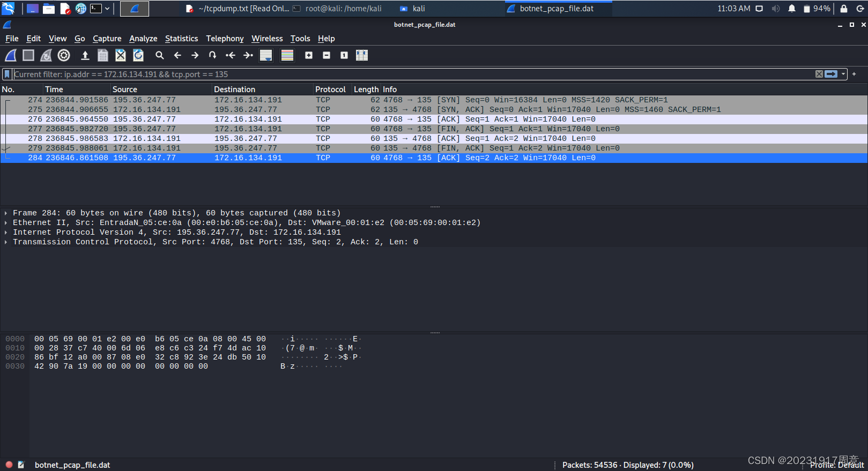
Task: Find a packet with the magnifier icon
Action: pos(160,55)
